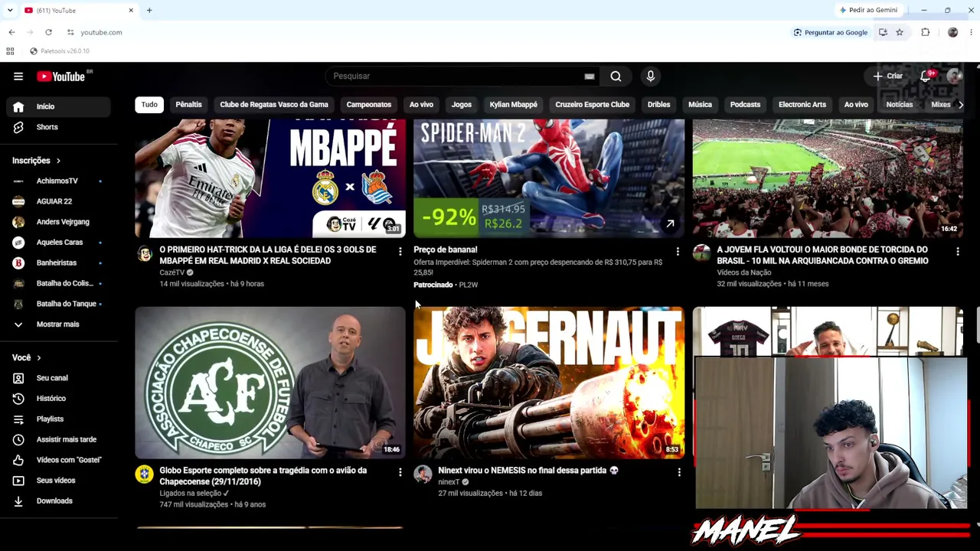Image resolution: width=980 pixels, height=551 pixels.
Task: Open the virtual keyboard in search box
Action: [589, 77]
